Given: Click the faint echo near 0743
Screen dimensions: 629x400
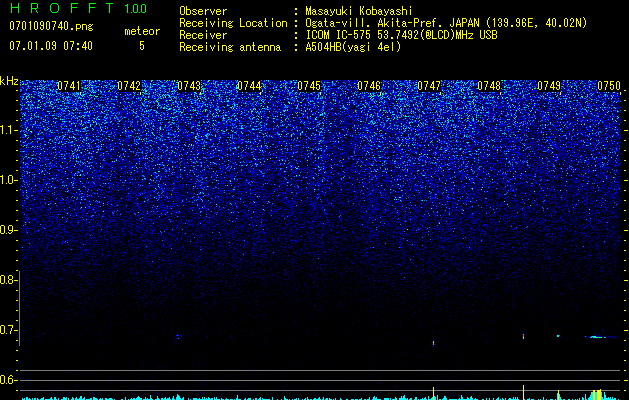Looking at the screenshot, I should click(179, 337).
